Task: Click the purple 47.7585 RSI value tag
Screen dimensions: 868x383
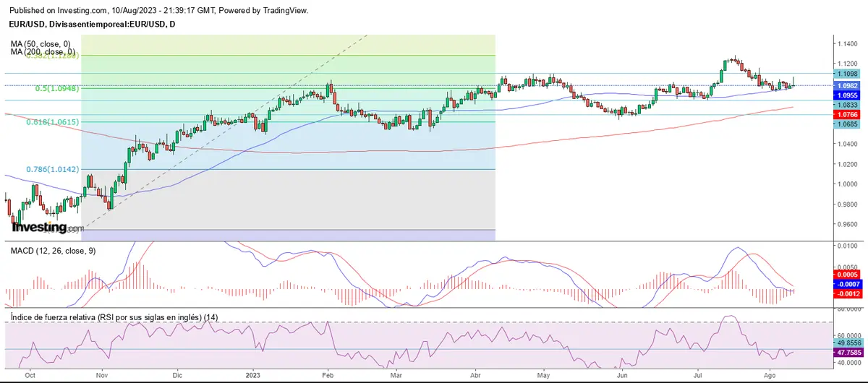Action: (846, 353)
